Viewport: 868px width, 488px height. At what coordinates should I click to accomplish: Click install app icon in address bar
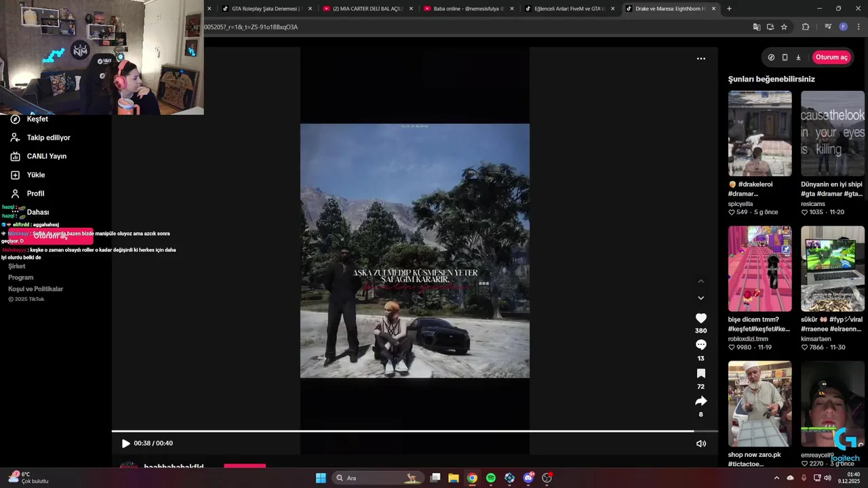(x=770, y=27)
